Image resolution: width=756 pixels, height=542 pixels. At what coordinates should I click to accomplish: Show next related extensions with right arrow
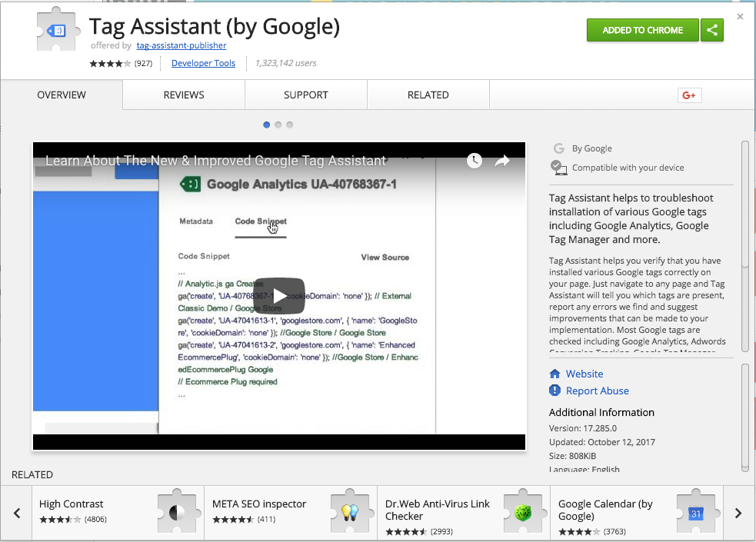click(738, 513)
